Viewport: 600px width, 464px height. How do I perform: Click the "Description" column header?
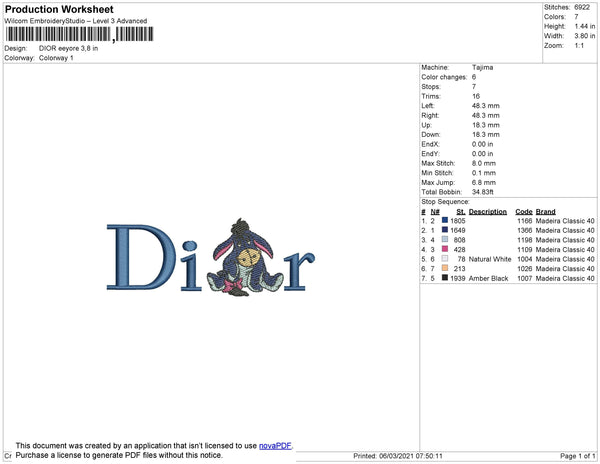tap(488, 212)
